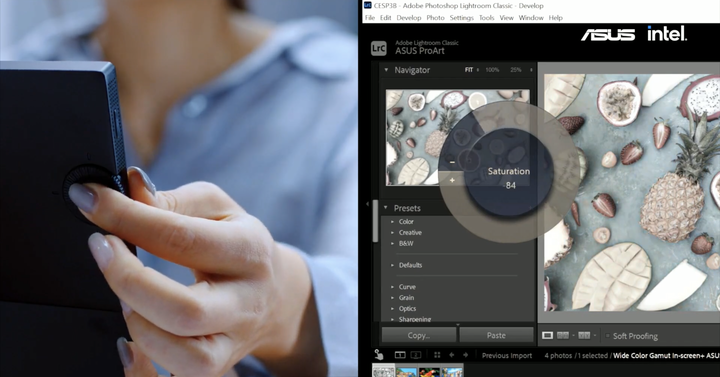Click the Navigator preview image
The height and width of the screenshot is (377, 720).
(457, 137)
